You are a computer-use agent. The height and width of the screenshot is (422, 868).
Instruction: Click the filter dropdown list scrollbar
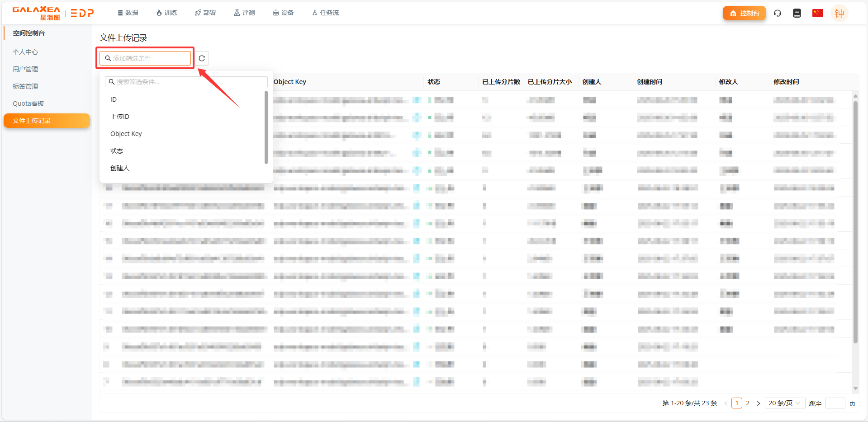coord(266,127)
